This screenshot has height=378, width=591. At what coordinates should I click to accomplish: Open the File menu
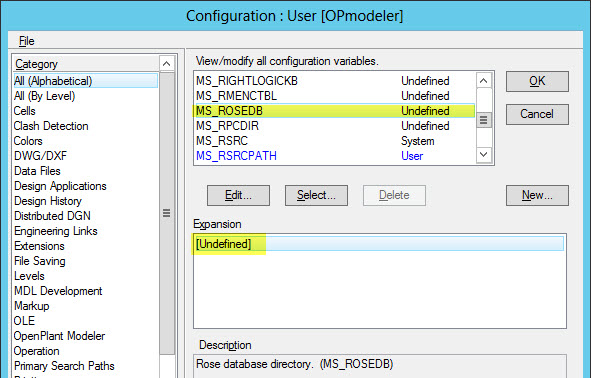(26, 41)
